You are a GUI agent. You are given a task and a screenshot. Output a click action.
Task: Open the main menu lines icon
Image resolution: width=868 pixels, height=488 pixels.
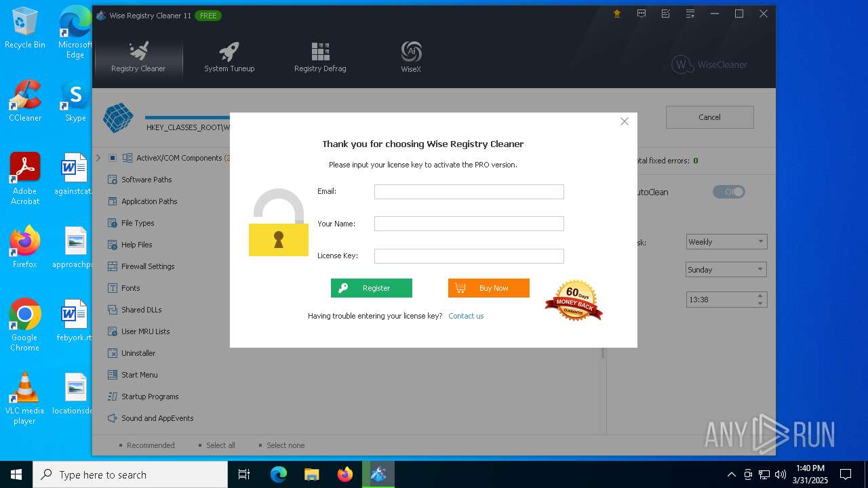point(690,14)
